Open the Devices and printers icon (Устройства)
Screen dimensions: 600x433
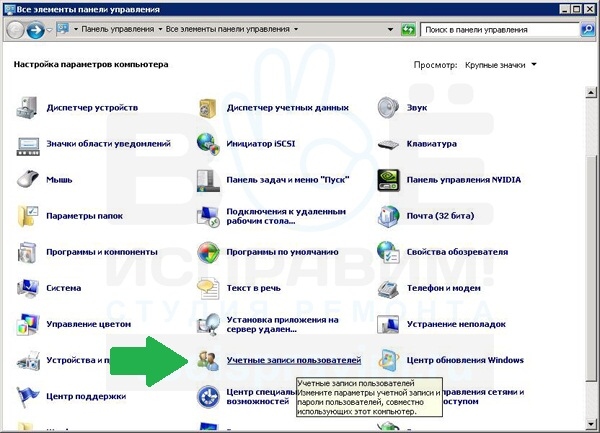coord(28,361)
